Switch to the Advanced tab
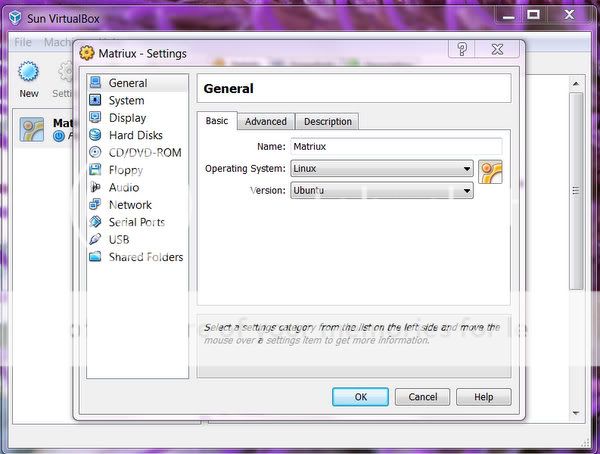The image size is (600, 454). coord(266,122)
